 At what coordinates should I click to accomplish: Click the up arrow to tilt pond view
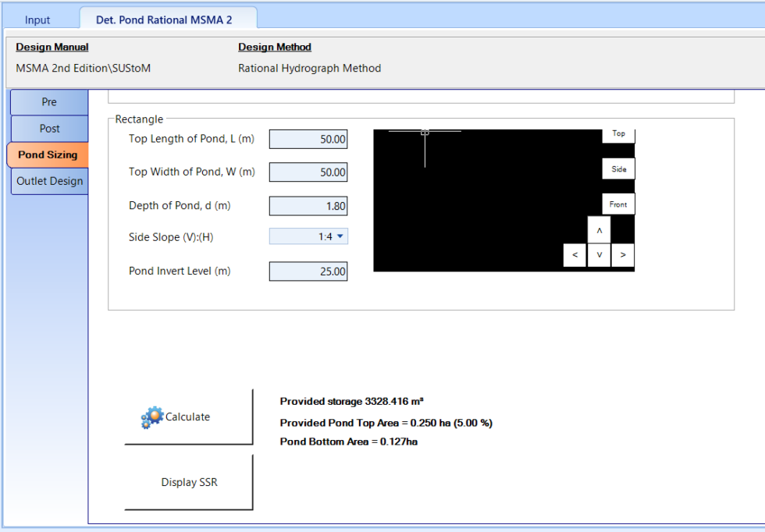click(599, 229)
